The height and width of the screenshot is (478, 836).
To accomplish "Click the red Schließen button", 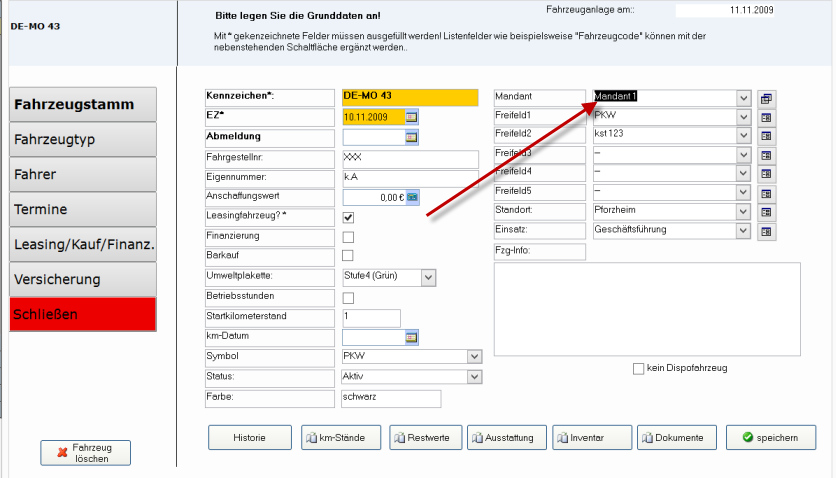I will click(x=83, y=314).
